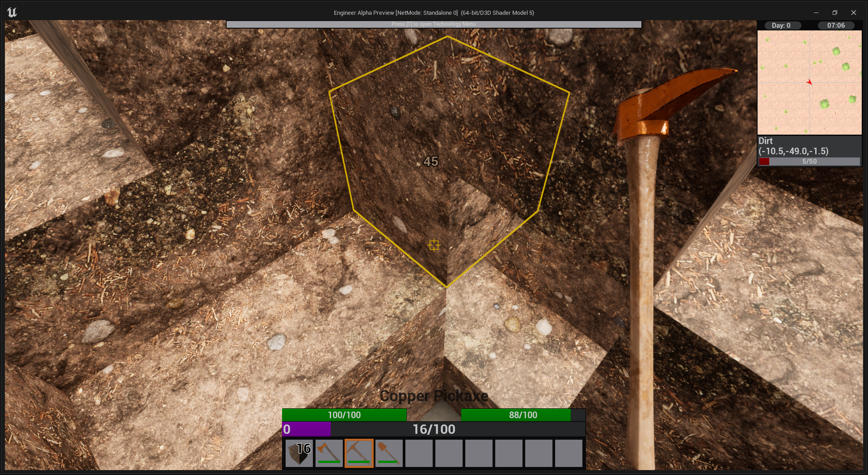Click the red player arrow on minimap
Screen dimensions: 868x475
point(809,82)
